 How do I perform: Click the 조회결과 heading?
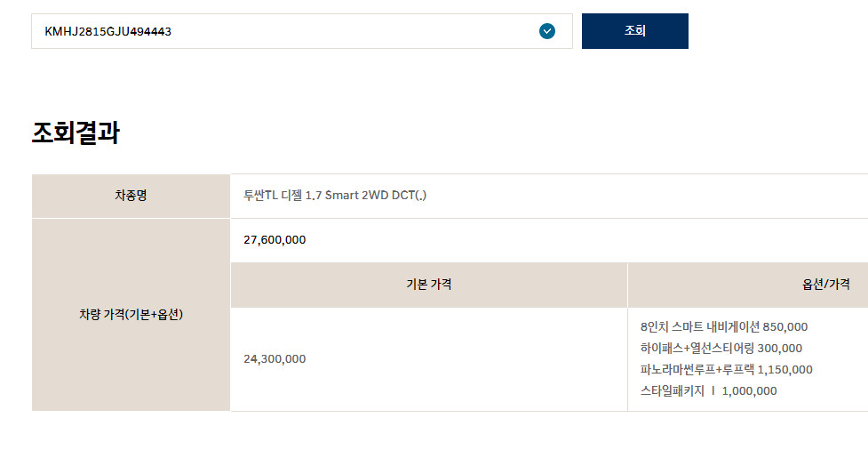click(x=76, y=133)
